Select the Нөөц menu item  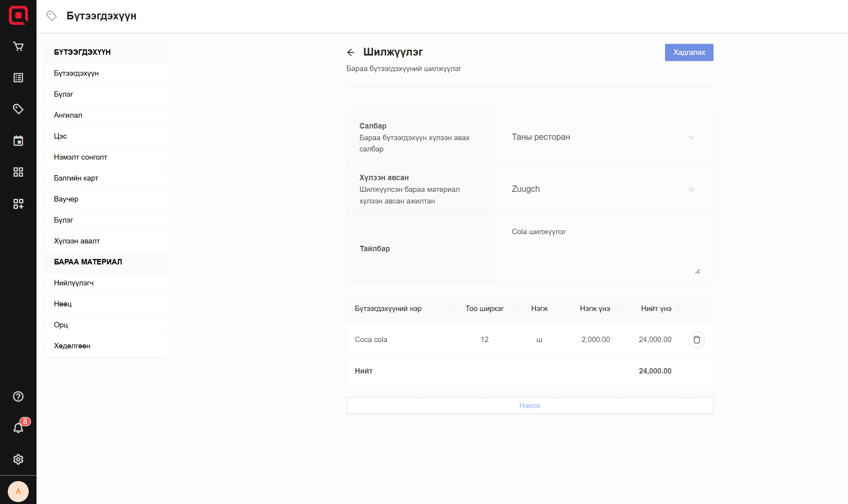63,304
